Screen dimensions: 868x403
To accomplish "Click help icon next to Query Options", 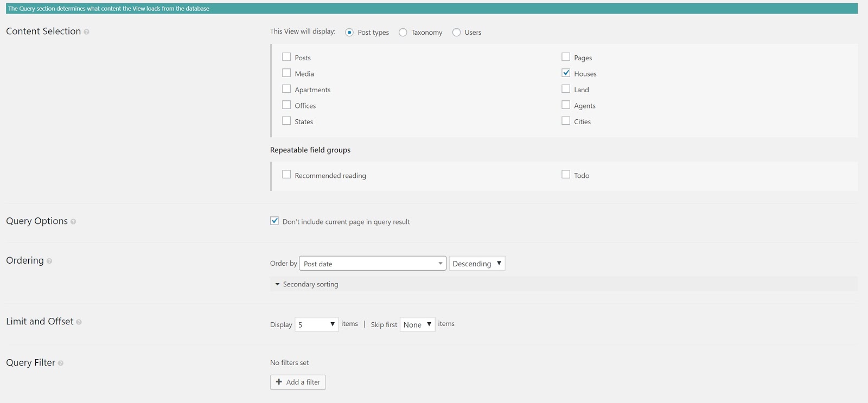I will point(73,222).
